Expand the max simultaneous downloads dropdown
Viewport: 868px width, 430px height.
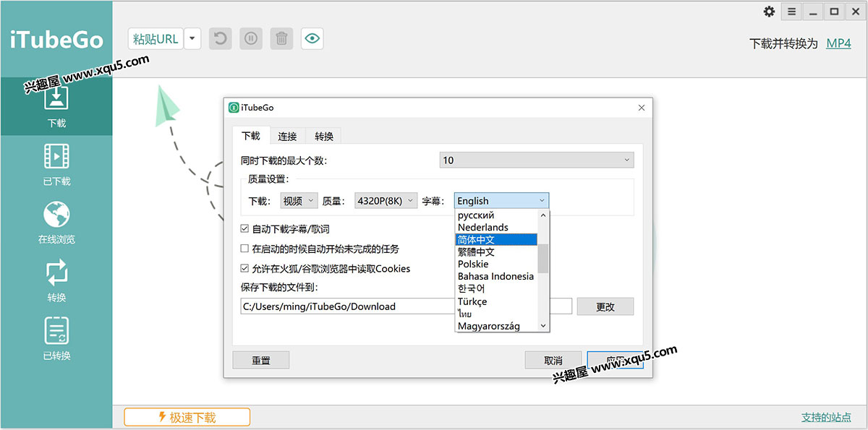click(x=536, y=160)
